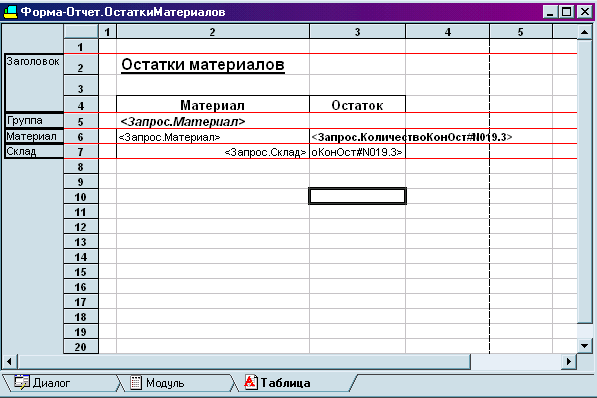Click the vertical scrollbar up arrow

pyautogui.click(x=584, y=32)
